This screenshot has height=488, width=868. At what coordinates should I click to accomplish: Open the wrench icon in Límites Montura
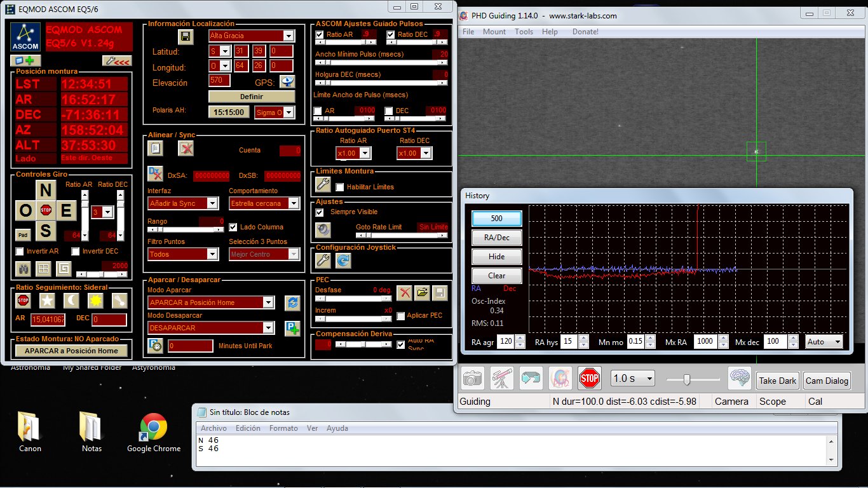pyautogui.click(x=323, y=184)
